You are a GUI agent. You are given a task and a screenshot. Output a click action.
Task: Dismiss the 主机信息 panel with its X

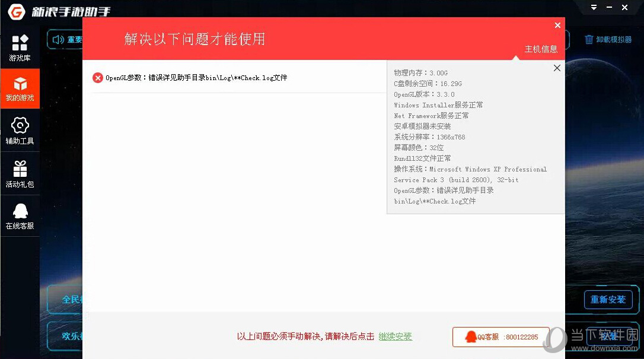pyautogui.click(x=556, y=68)
